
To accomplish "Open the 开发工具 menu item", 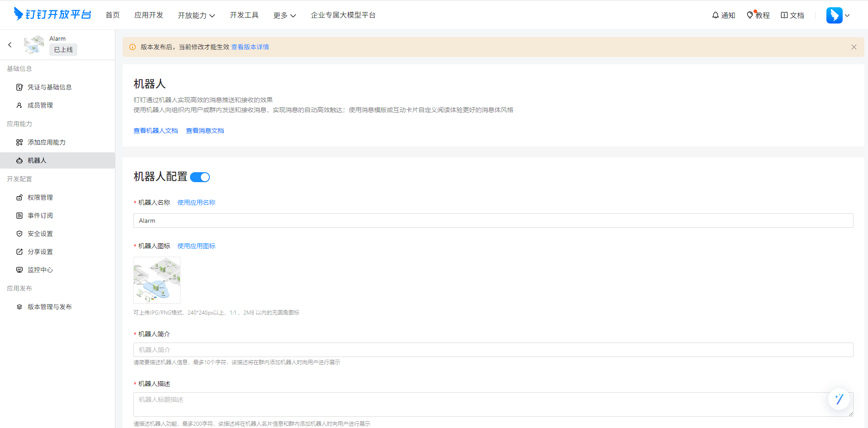I will point(244,15).
